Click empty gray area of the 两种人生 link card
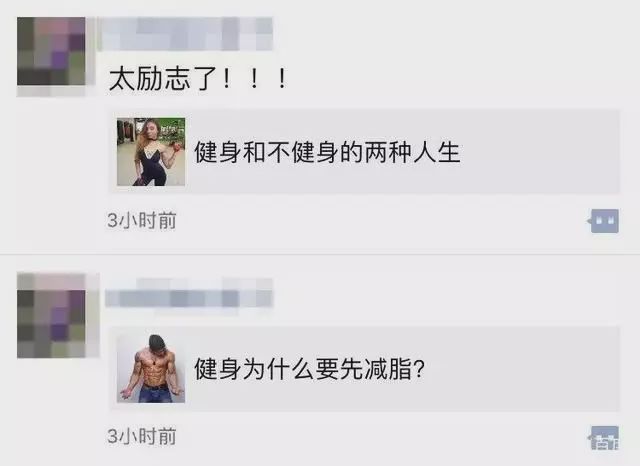Image resolution: width=640 pixels, height=466 pixels. pos(539,152)
